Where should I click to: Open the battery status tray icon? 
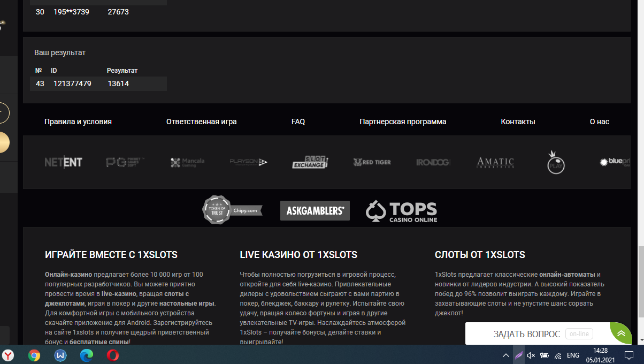(545, 355)
